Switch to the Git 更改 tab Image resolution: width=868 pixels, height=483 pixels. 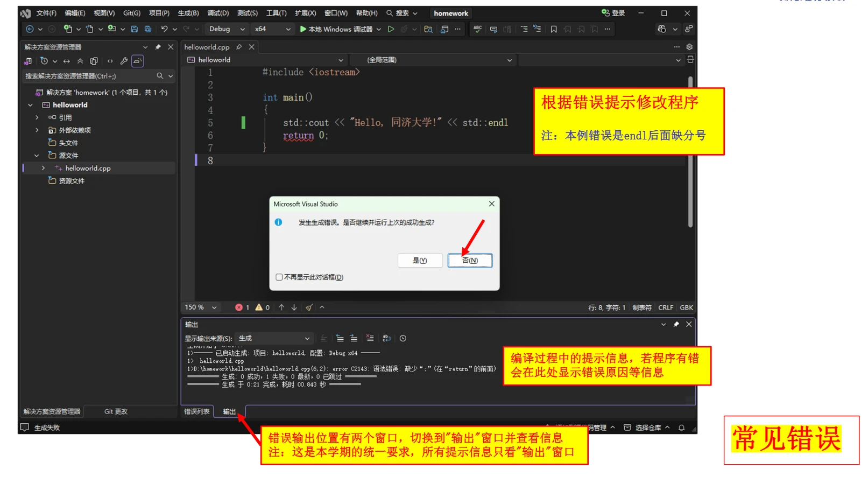click(116, 411)
